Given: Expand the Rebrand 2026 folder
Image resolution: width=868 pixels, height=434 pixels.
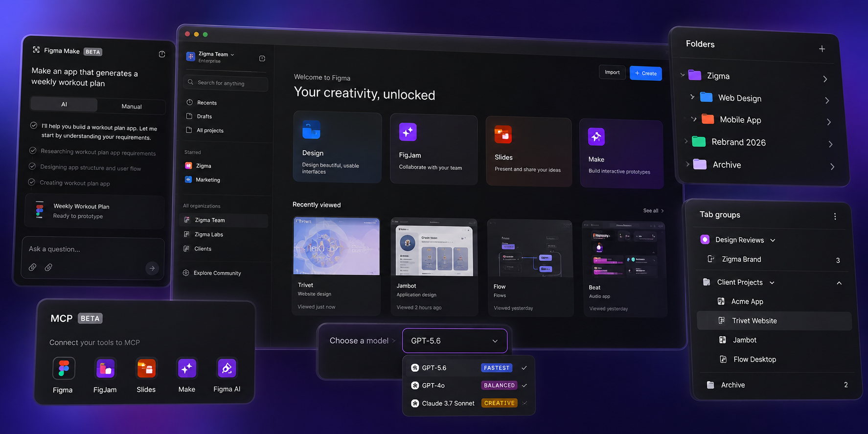Looking at the screenshot, I should (686, 141).
